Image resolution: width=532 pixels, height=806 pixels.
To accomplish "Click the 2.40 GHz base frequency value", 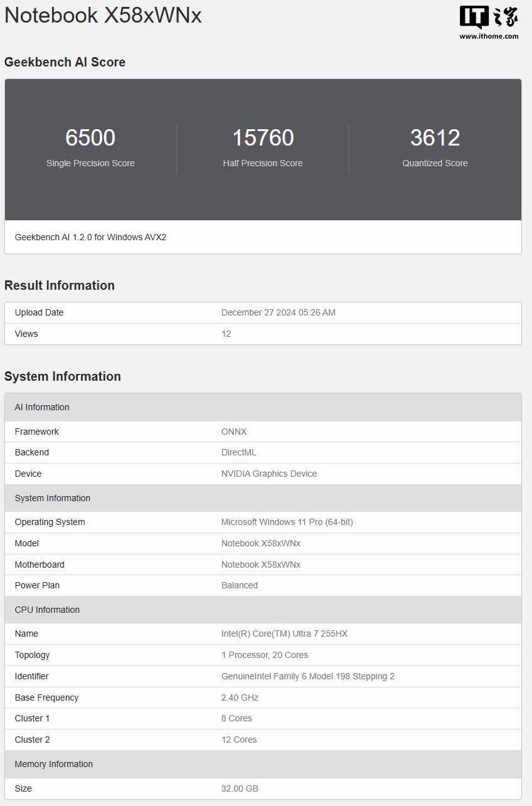I will pos(240,697).
